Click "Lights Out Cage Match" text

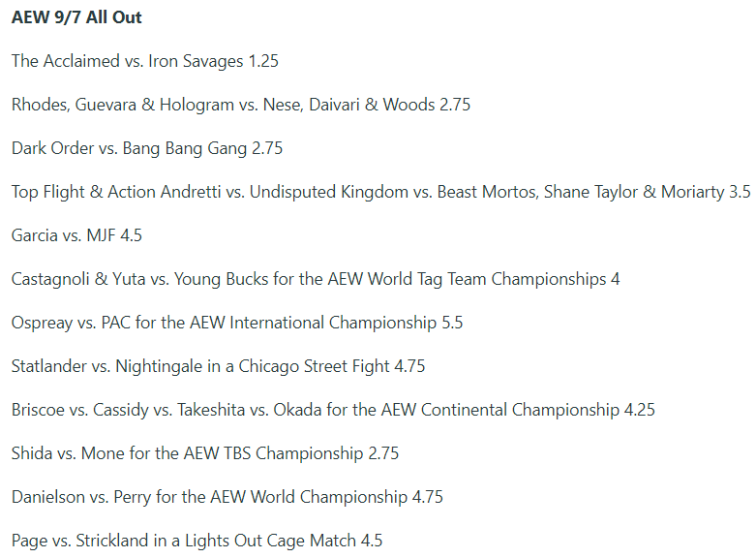coord(271,541)
